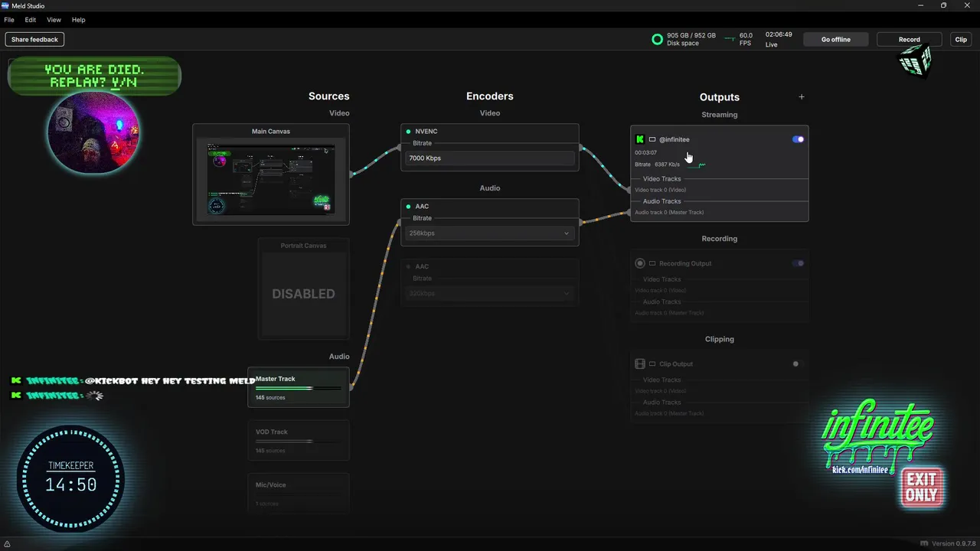980x551 pixels.
Task: Click the bitrate sparkline graph in streaming output
Action: coord(697,165)
